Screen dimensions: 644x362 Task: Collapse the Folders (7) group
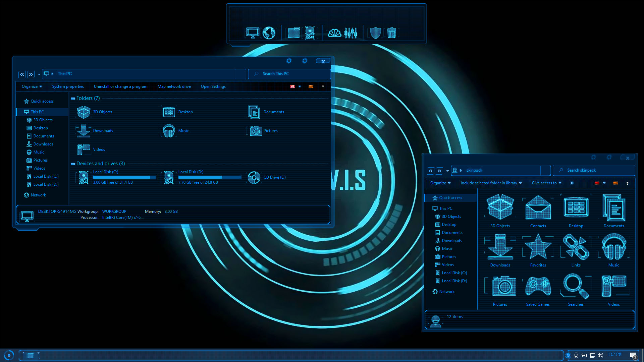(x=73, y=99)
